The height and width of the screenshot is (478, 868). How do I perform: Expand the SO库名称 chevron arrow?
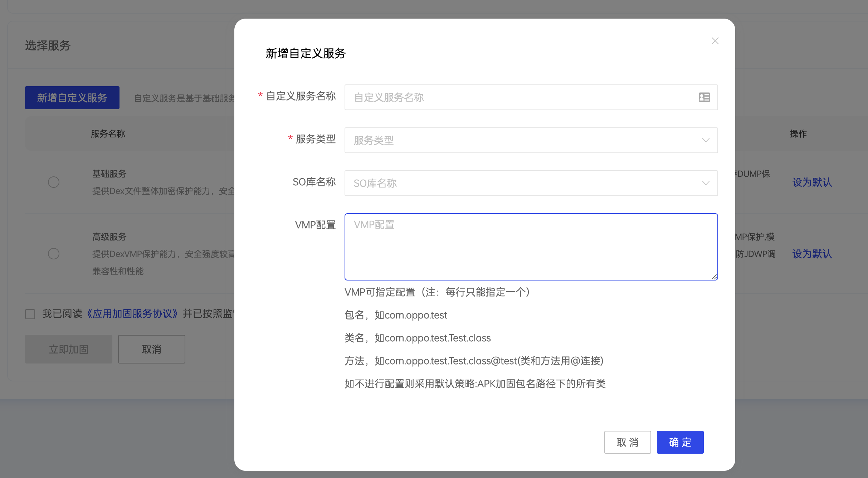tap(706, 183)
